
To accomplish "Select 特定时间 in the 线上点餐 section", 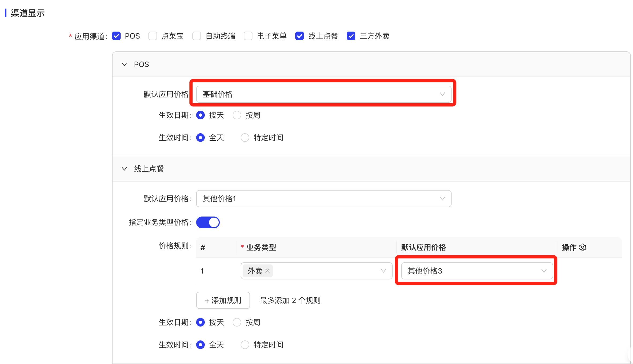I will tap(245, 345).
